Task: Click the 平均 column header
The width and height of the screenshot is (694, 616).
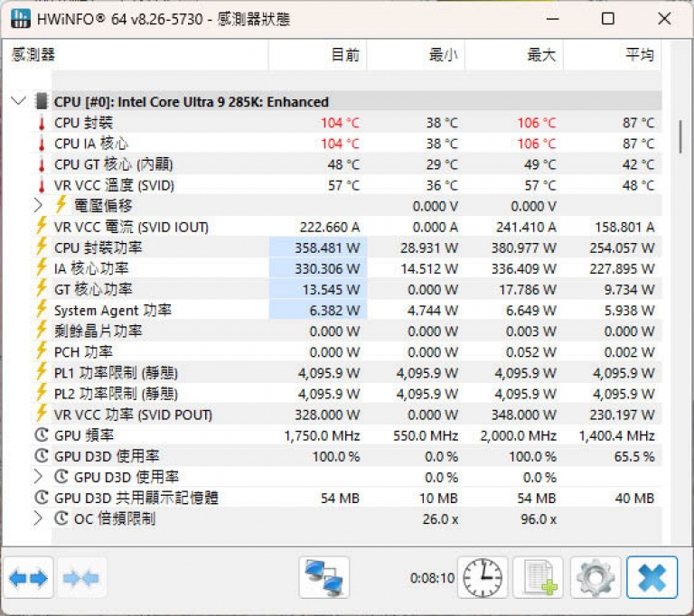Action: (612, 55)
